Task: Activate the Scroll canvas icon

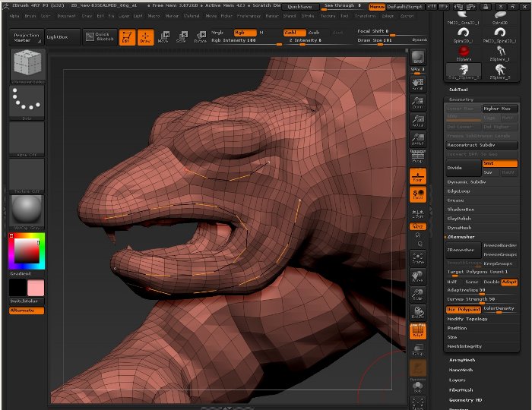Action: click(x=417, y=84)
